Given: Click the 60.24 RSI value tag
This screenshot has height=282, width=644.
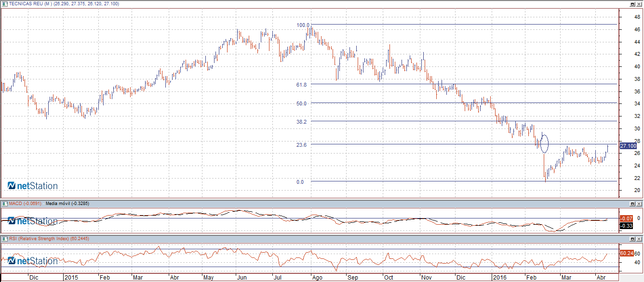Looking at the screenshot, I should point(626,253).
